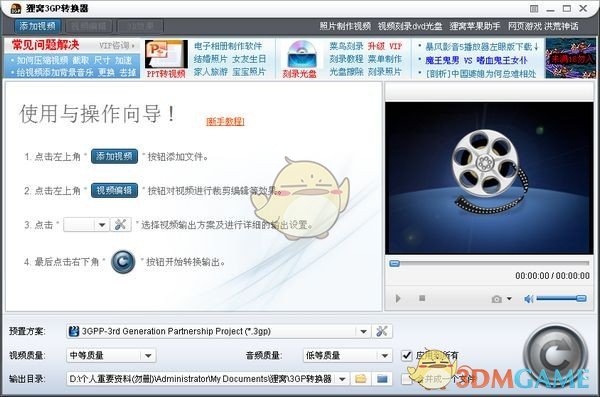Click the output path text field
This screenshot has height=397, width=600.
(x=201, y=379)
